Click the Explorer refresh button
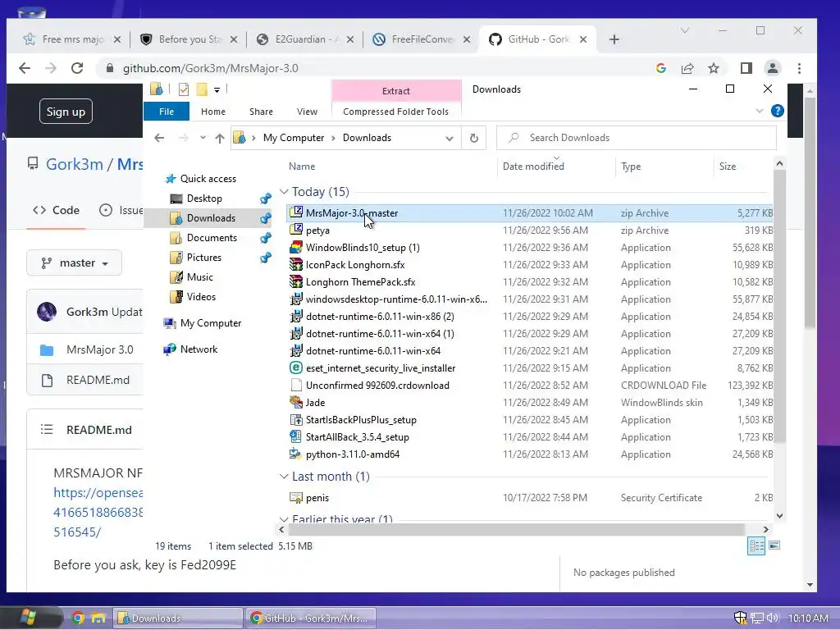Viewport: 840px width, 630px height. [474, 138]
